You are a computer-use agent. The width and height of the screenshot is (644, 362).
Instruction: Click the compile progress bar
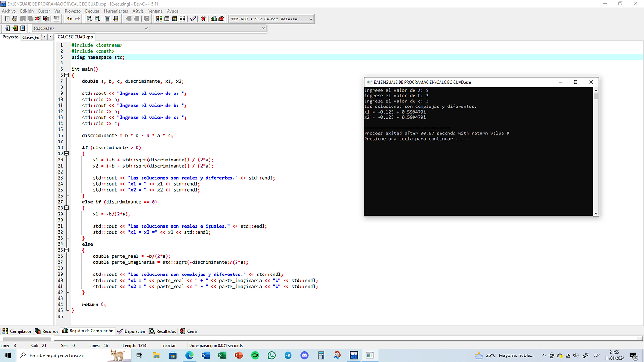point(347,339)
